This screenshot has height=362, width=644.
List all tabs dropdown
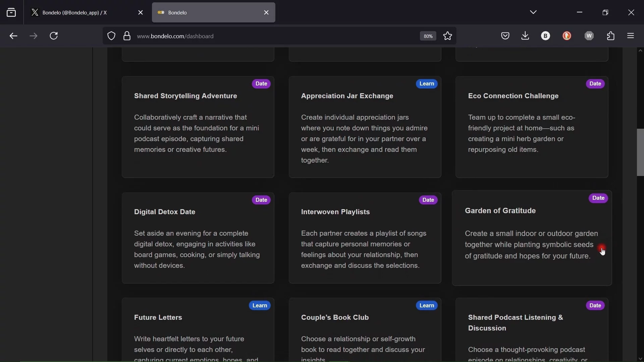click(534, 12)
